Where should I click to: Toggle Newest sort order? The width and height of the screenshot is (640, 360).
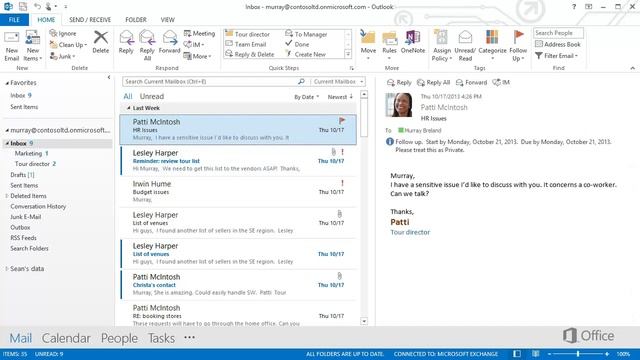click(x=340, y=97)
